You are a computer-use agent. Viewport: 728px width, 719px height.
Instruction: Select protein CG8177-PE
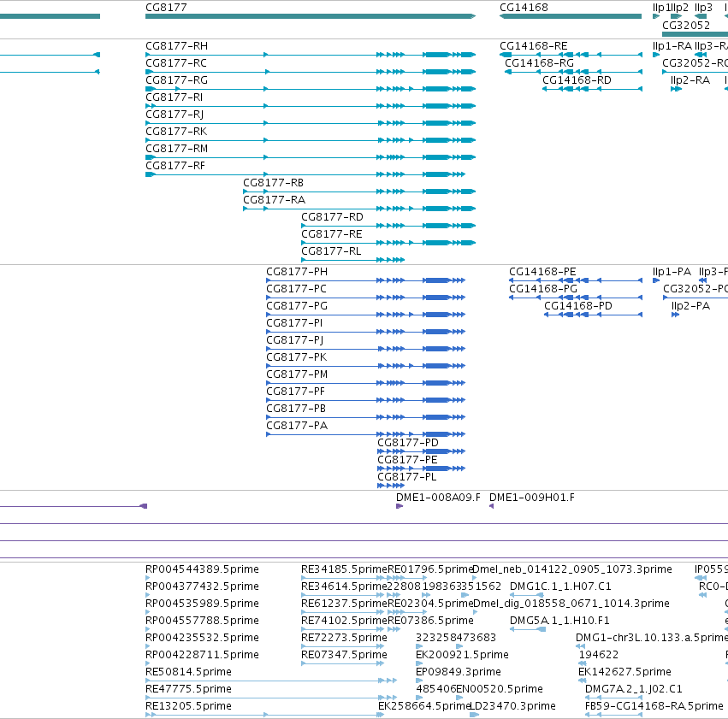[x=407, y=460]
